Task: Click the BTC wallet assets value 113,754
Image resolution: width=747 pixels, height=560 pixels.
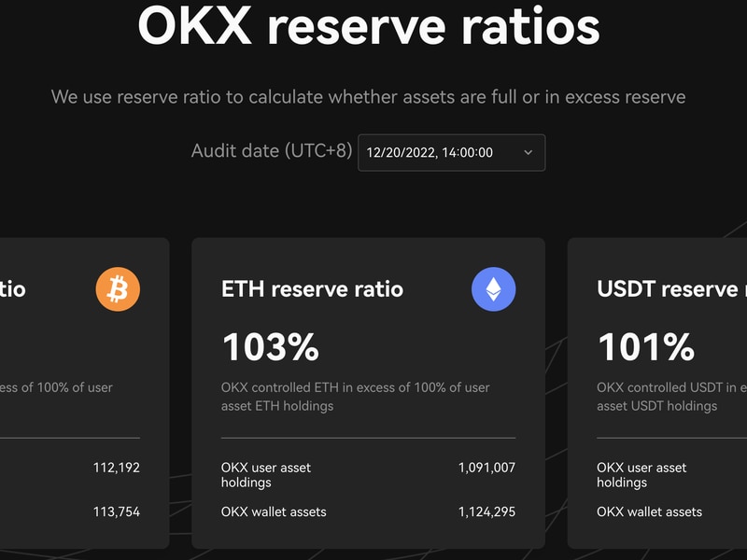Action: click(117, 511)
